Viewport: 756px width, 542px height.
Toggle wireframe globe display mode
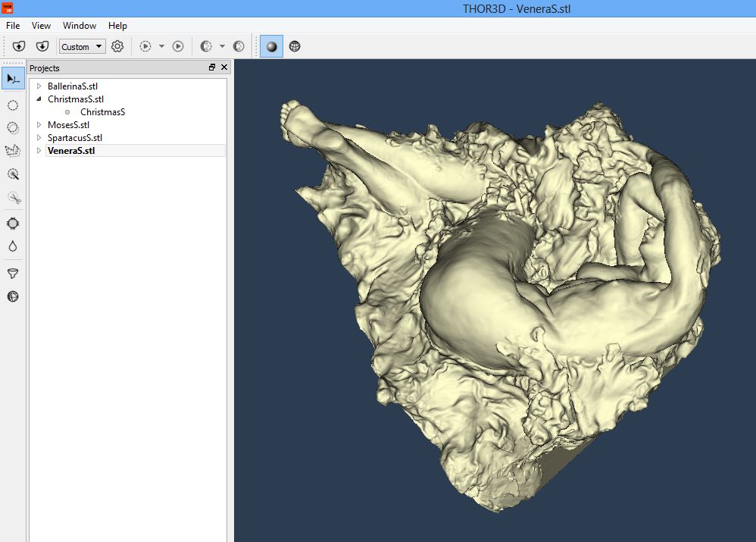[x=295, y=46]
